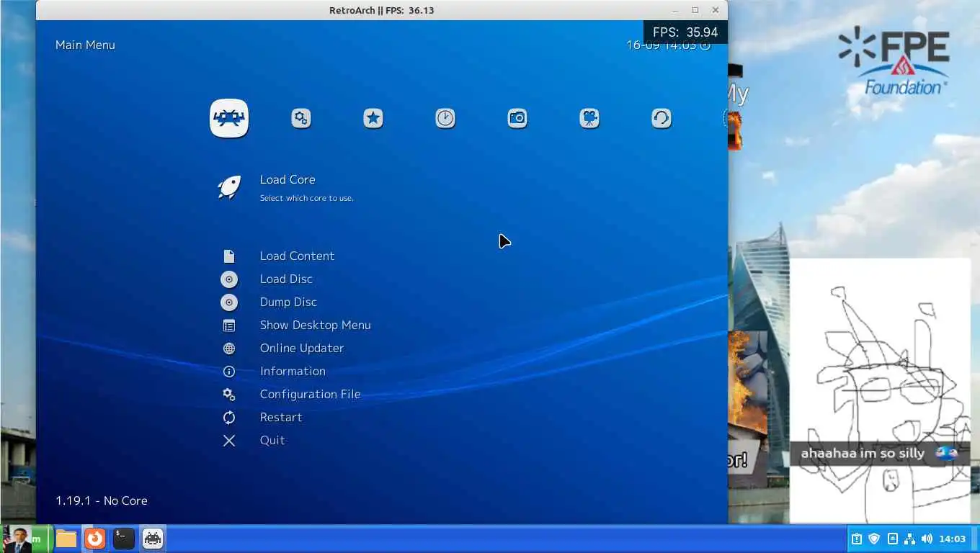Maximize the RetroArch window
This screenshot has height=553, width=980.
695,10
